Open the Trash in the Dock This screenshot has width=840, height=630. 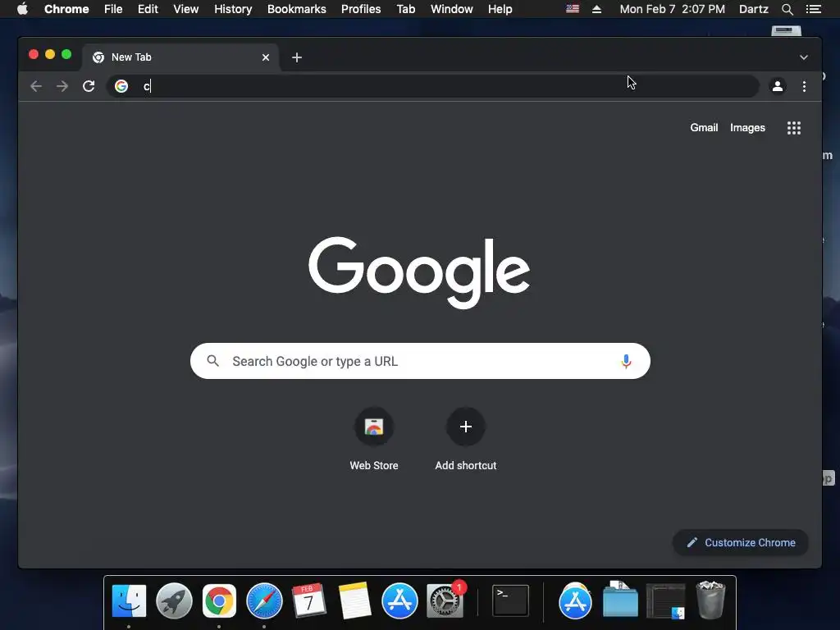710,600
